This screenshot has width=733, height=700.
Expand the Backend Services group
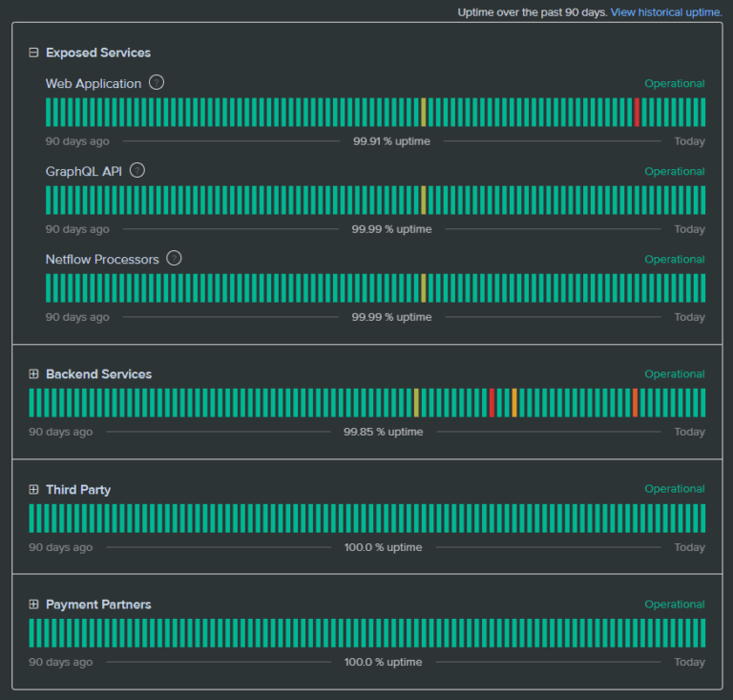pos(34,374)
